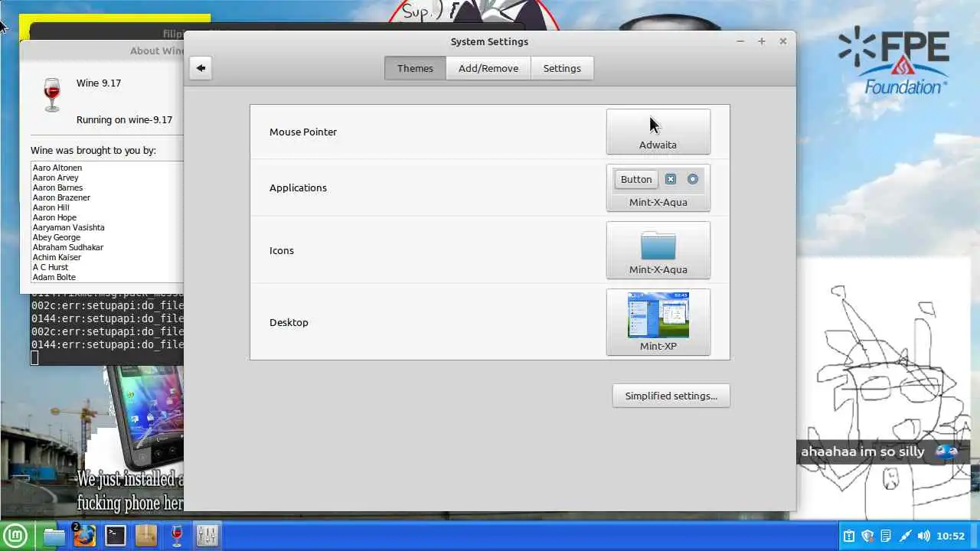This screenshot has height=551, width=980.
Task: Select Abey George in Wine credits
Action: click(56, 237)
